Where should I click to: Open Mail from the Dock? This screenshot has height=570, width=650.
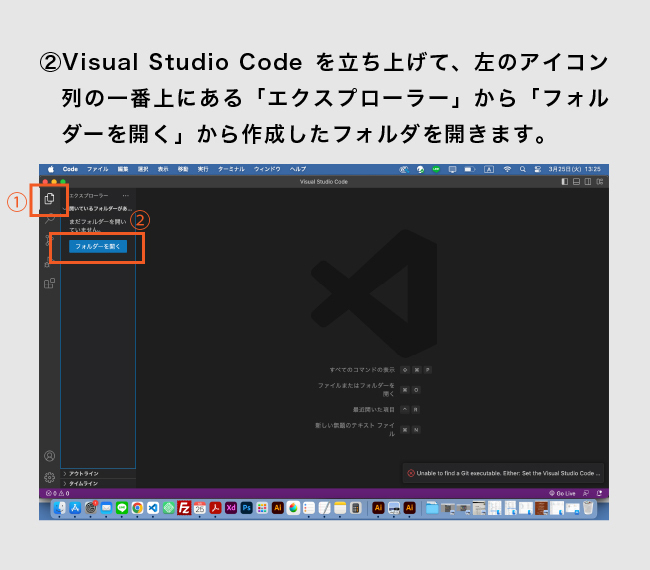[x=106, y=507]
